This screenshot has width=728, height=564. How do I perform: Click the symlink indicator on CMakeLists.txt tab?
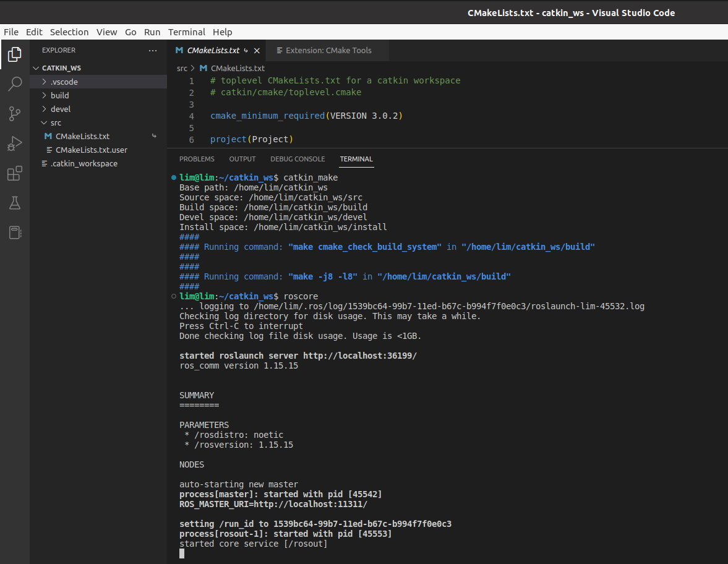(x=246, y=51)
